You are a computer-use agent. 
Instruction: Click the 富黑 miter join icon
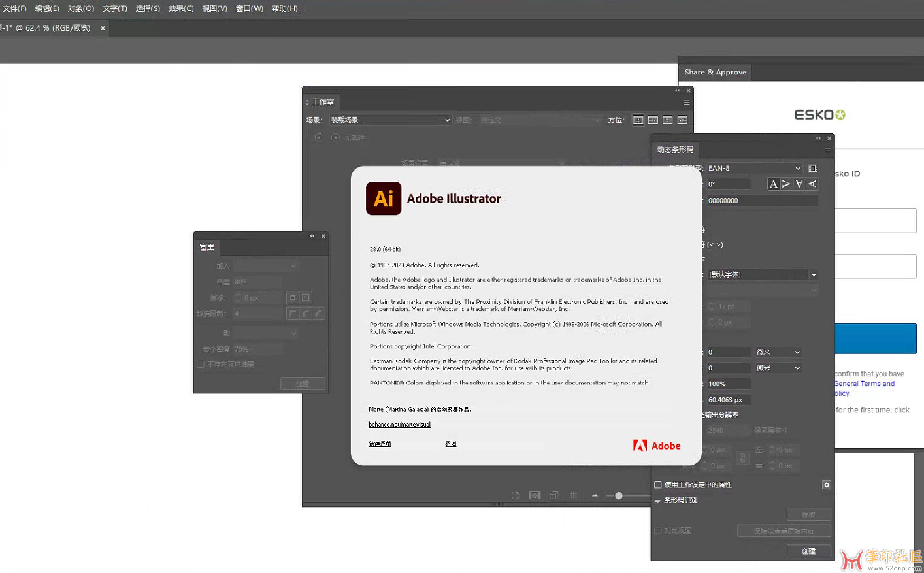click(293, 314)
